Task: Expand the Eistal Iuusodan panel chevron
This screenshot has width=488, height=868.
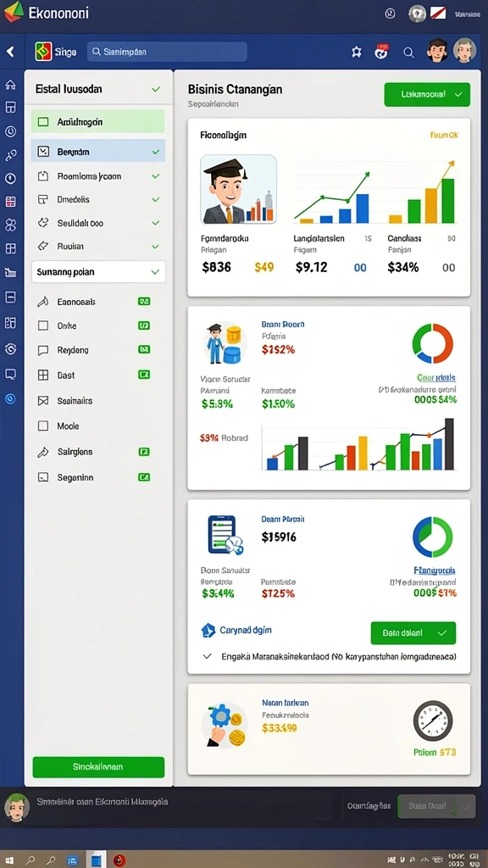Action: 156,89
